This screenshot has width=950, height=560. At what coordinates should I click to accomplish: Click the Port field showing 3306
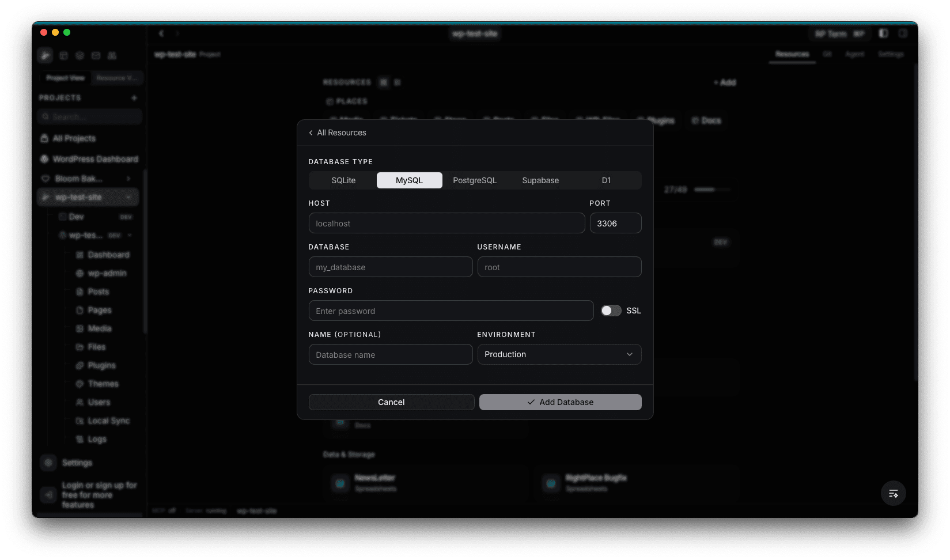(x=615, y=224)
